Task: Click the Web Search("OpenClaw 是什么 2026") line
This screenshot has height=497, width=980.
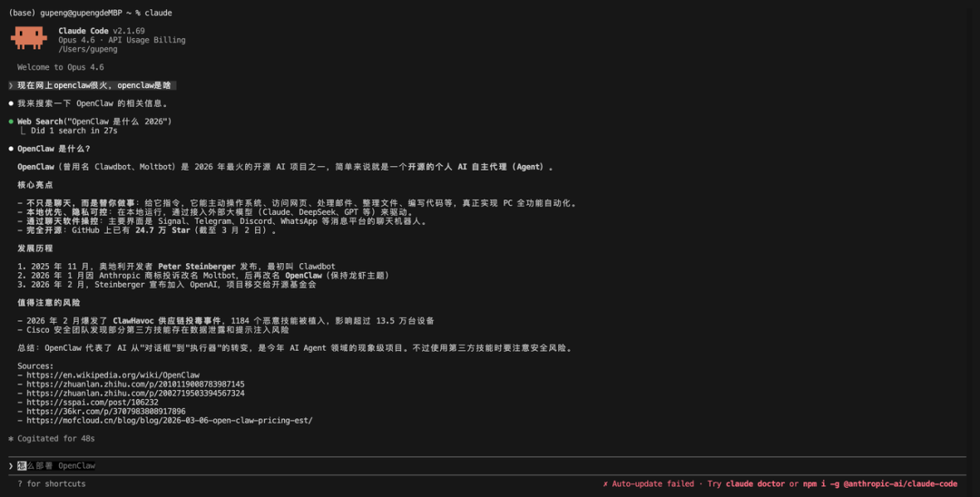Action: coord(94,122)
